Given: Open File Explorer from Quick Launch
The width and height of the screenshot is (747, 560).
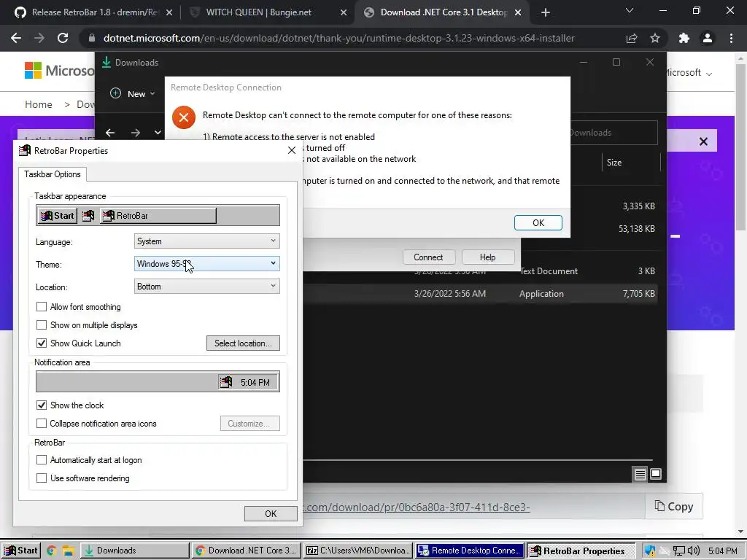Looking at the screenshot, I should [68, 551].
